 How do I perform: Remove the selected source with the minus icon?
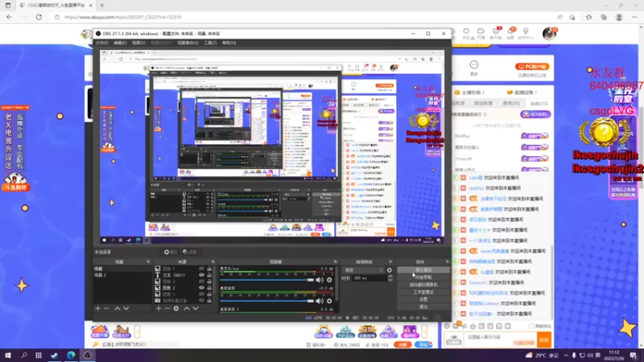pyautogui.click(x=167, y=308)
